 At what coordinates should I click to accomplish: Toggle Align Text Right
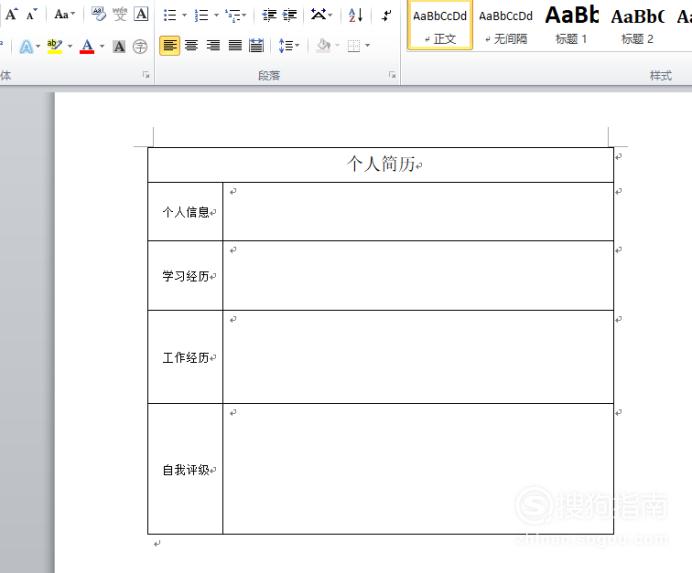pyautogui.click(x=213, y=45)
